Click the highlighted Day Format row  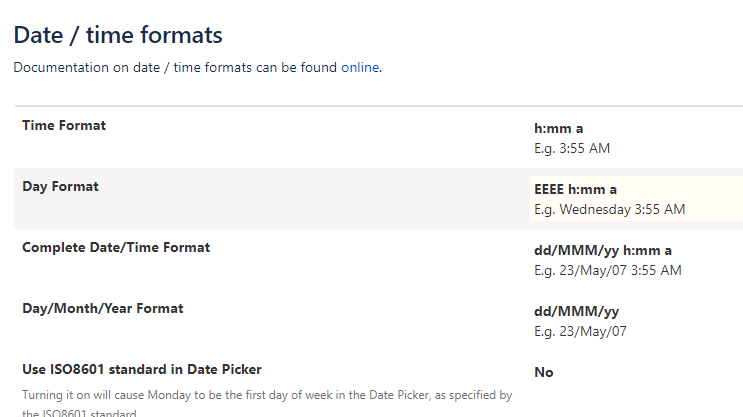pos(300,198)
